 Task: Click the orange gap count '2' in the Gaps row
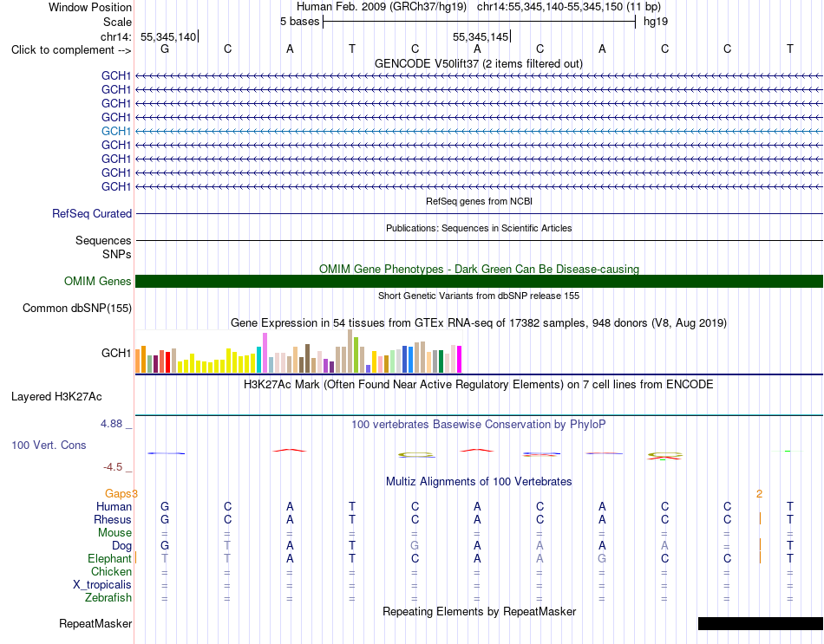(759, 494)
